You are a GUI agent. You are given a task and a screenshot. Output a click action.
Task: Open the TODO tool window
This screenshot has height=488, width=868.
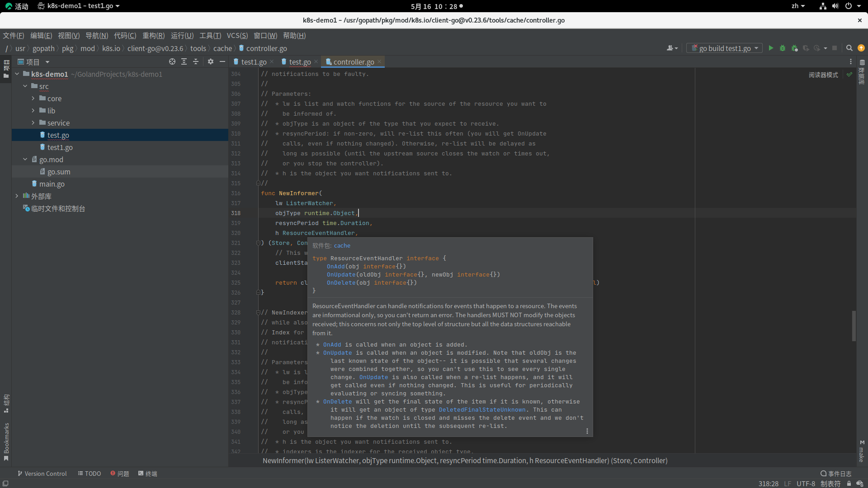coord(90,474)
